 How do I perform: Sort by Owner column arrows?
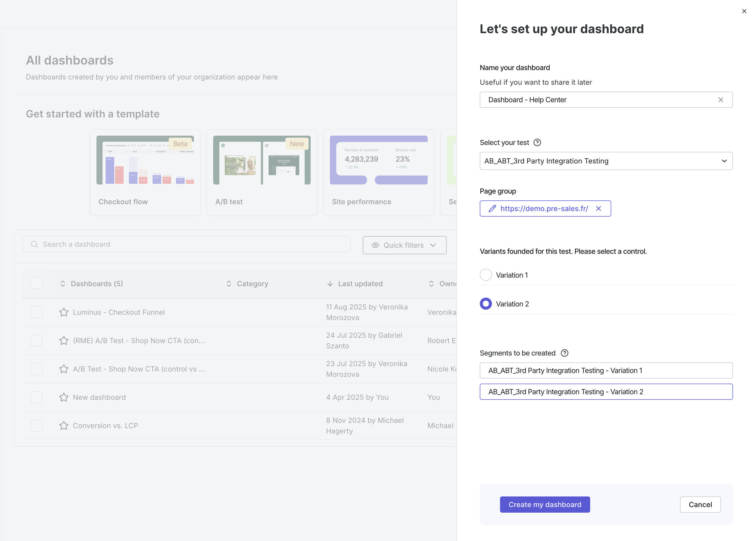coord(431,284)
